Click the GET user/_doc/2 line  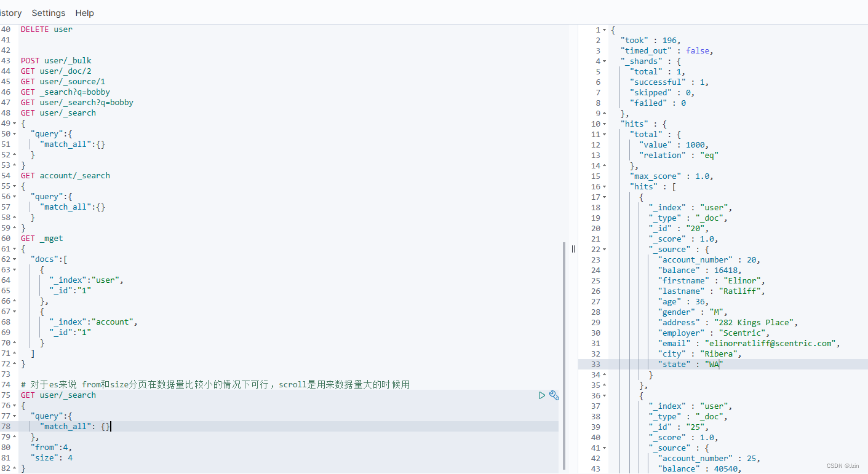(56, 71)
